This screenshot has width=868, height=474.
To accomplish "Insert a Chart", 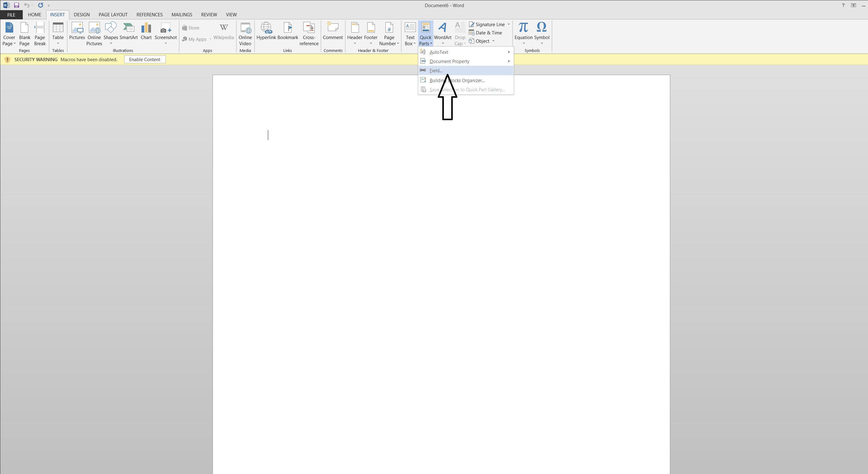I will click(x=146, y=31).
